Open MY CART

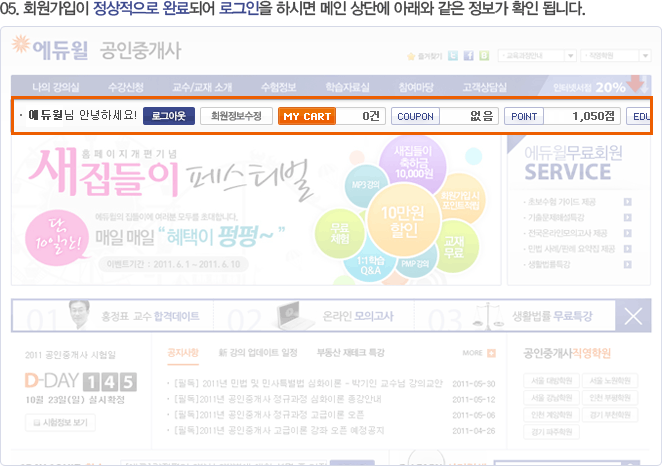[x=306, y=116]
